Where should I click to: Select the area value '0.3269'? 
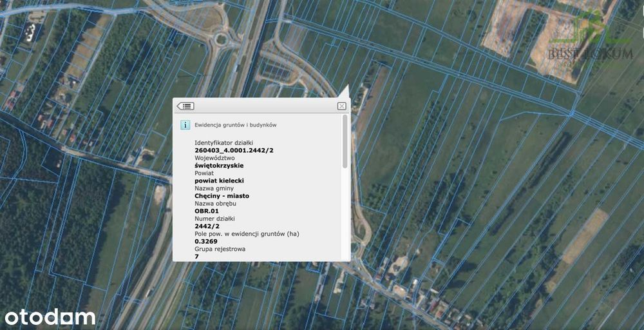click(206, 242)
